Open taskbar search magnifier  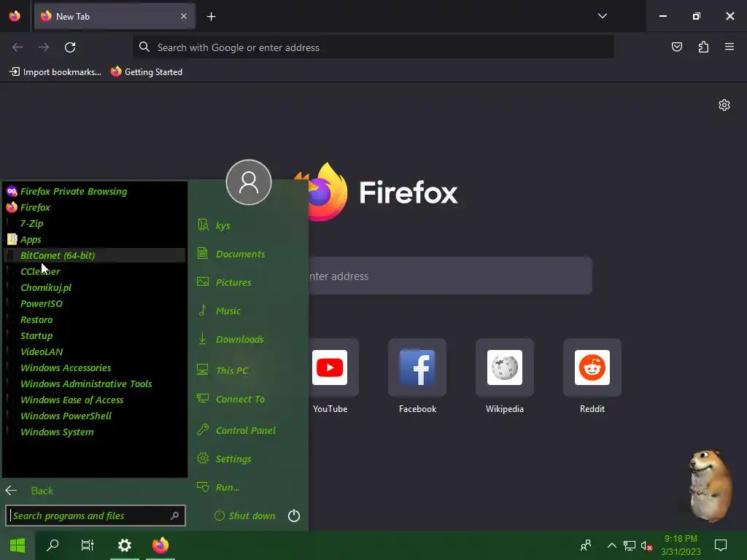click(53, 545)
